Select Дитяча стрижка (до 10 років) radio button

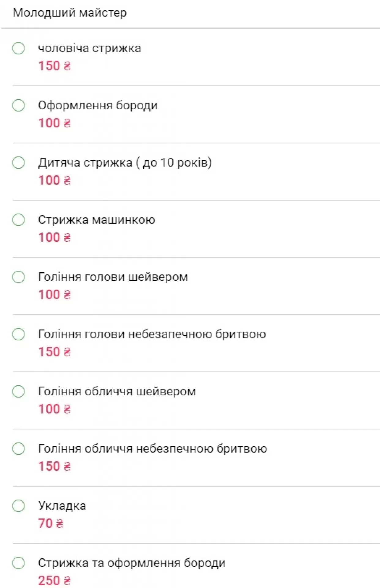[18, 163]
